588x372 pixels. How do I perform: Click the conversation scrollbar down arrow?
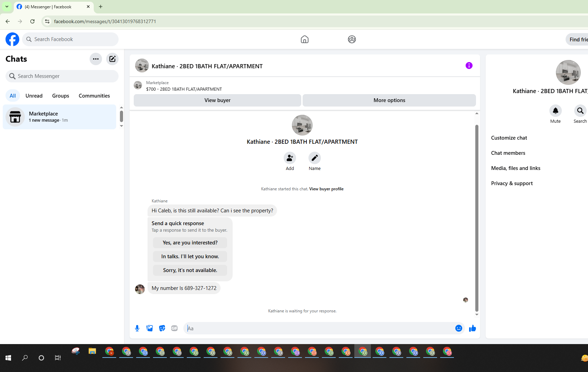click(477, 314)
